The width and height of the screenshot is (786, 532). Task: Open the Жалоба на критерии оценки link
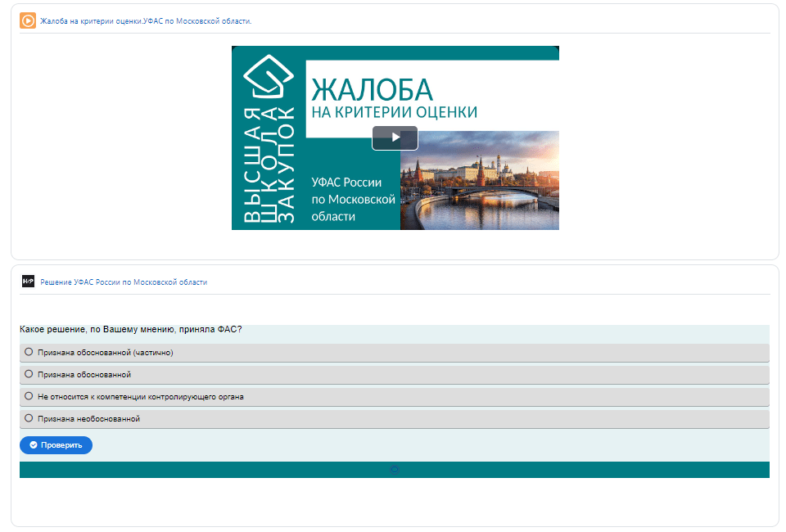(x=146, y=21)
